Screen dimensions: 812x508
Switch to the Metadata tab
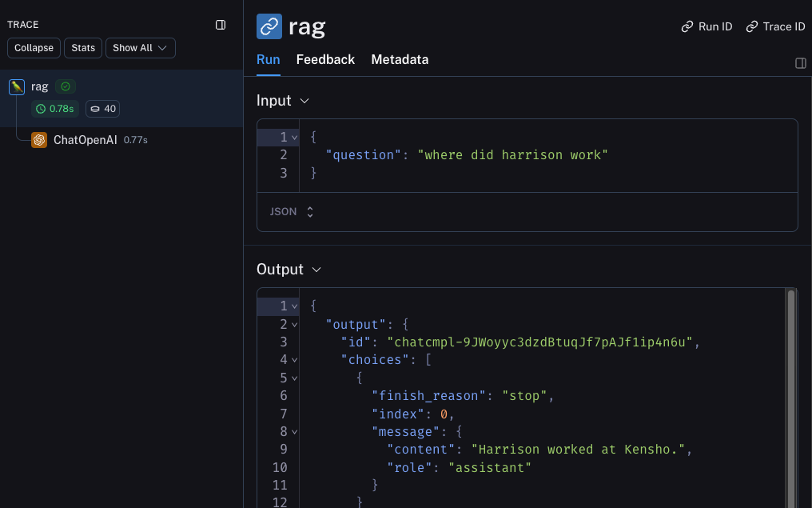400,60
